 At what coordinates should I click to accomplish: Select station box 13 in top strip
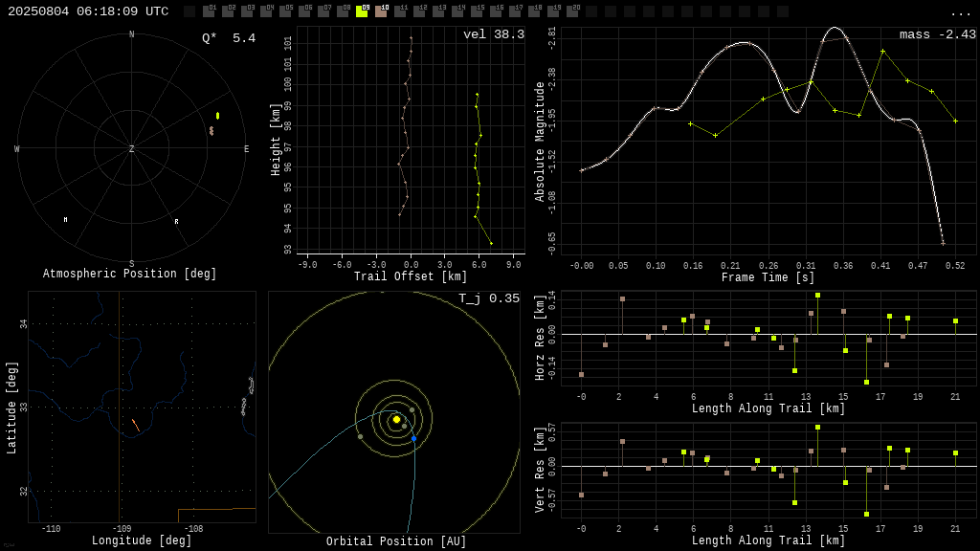(438, 11)
